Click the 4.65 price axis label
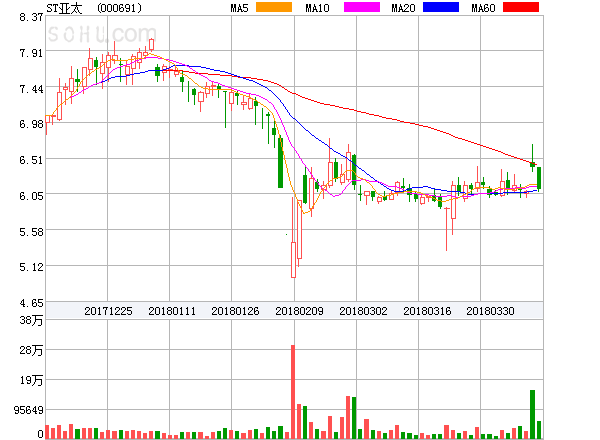 click(31, 303)
